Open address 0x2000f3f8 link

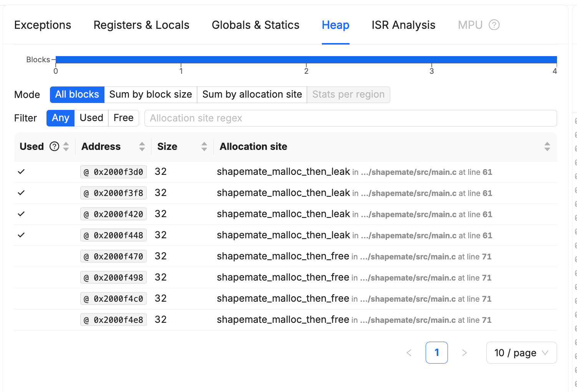114,193
